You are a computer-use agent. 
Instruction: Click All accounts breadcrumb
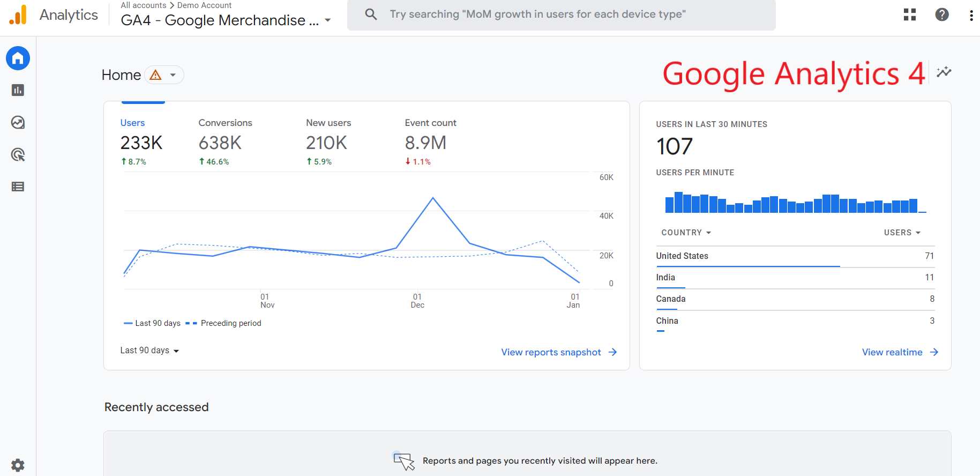pos(144,5)
